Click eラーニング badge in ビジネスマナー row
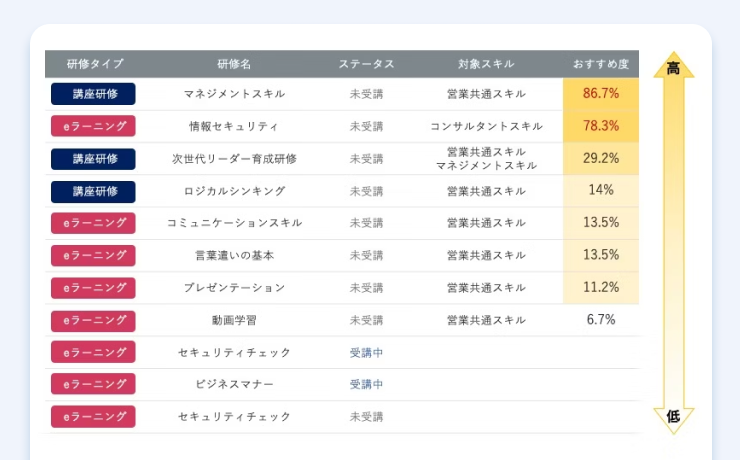The width and height of the screenshot is (740, 460). pyautogui.click(x=93, y=384)
